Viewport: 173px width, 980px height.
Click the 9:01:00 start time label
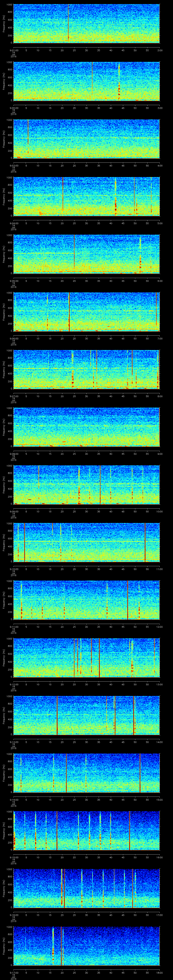tap(14, 50)
